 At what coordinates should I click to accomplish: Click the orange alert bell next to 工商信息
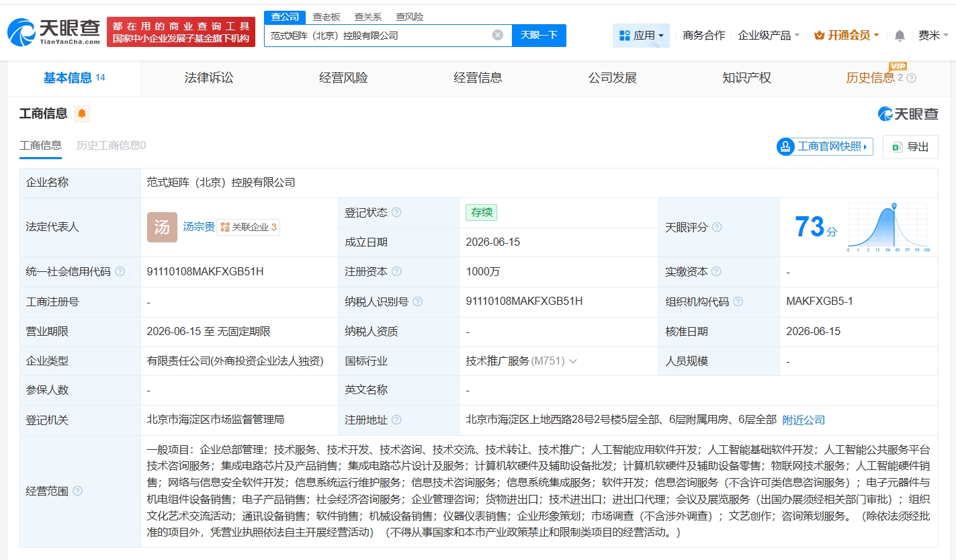coord(82,113)
